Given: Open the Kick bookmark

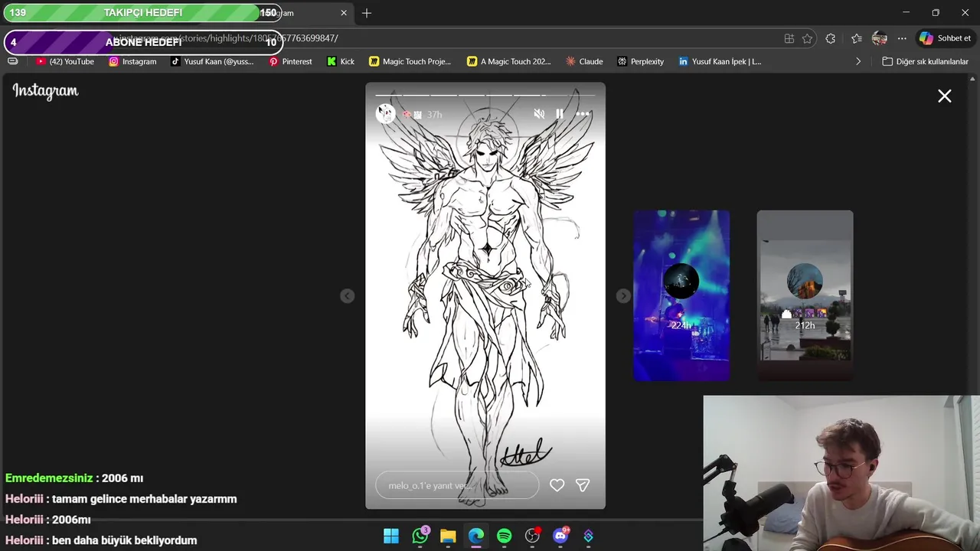Looking at the screenshot, I should pos(341,61).
